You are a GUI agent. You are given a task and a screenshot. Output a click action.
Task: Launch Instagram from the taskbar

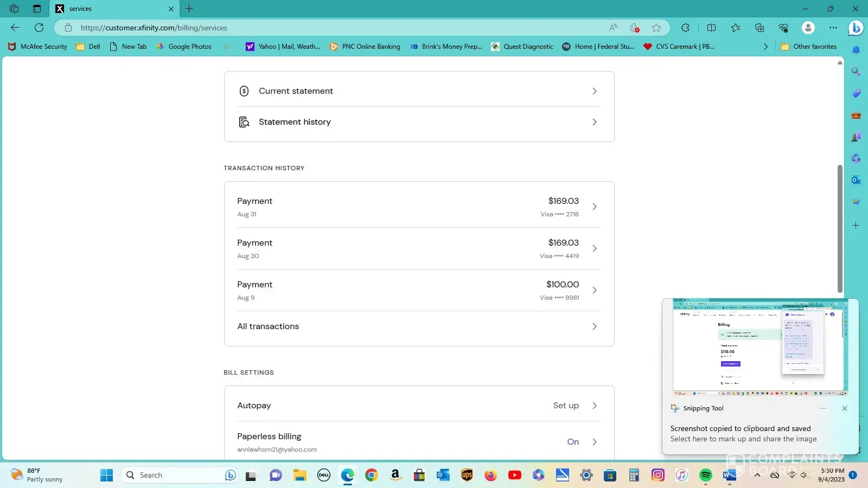tap(658, 476)
